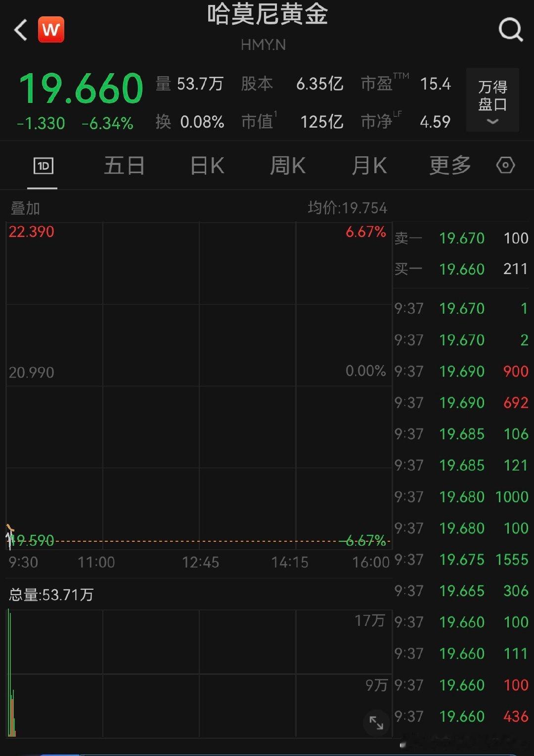Expand the 万得盘口 panel
534x756 pixels.
tap(492, 100)
